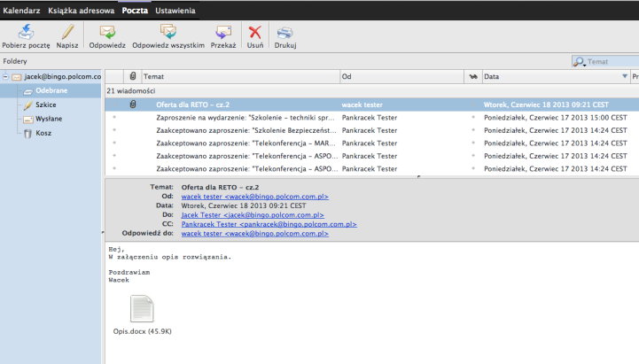
Task: Open the Wysłane folder
Action: click(49, 119)
